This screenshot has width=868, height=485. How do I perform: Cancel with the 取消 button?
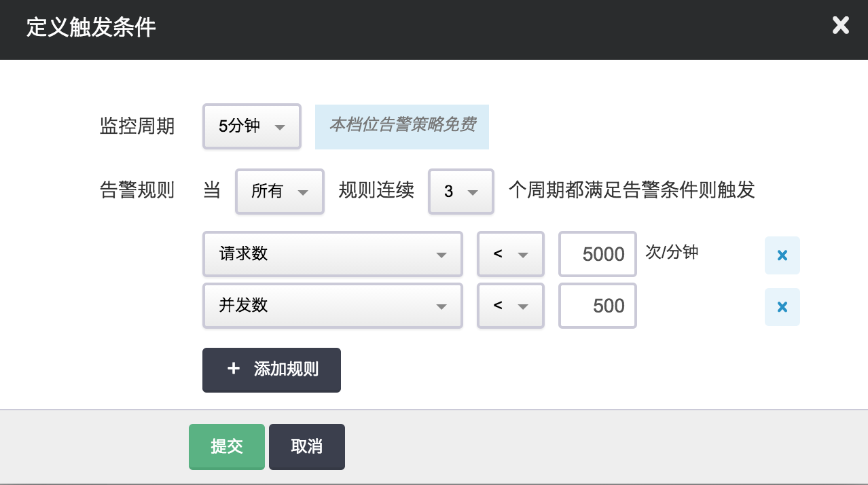306,446
